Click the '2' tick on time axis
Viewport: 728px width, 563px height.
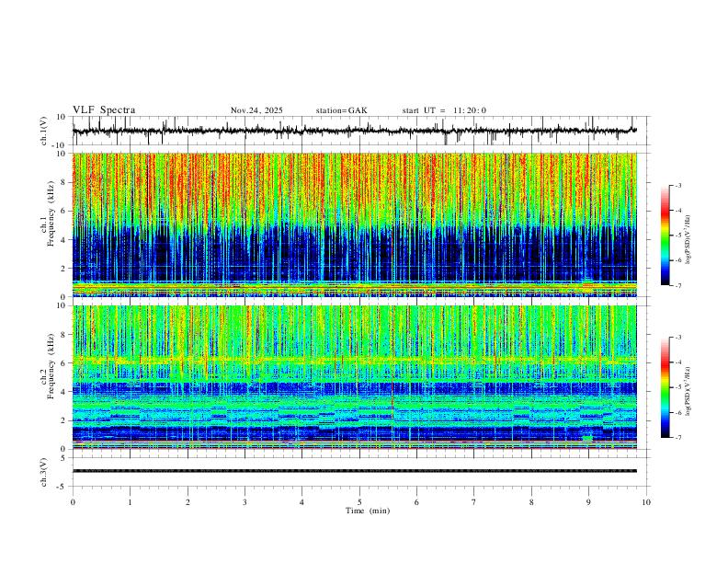[188, 502]
